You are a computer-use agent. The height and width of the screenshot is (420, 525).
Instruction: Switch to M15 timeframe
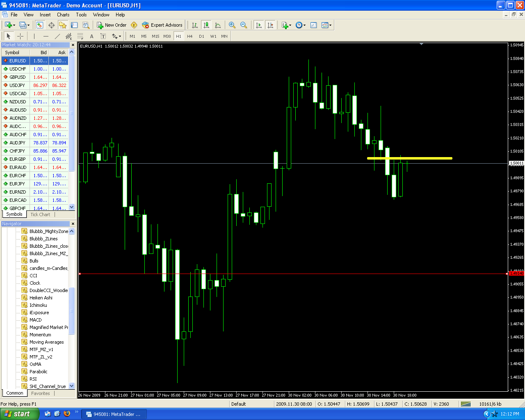[x=155, y=36]
